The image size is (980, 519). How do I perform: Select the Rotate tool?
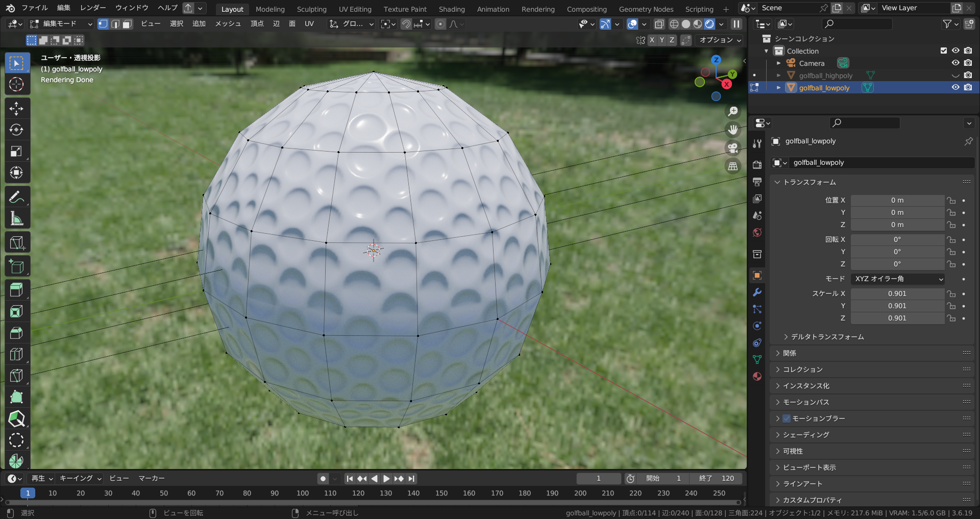click(x=17, y=129)
